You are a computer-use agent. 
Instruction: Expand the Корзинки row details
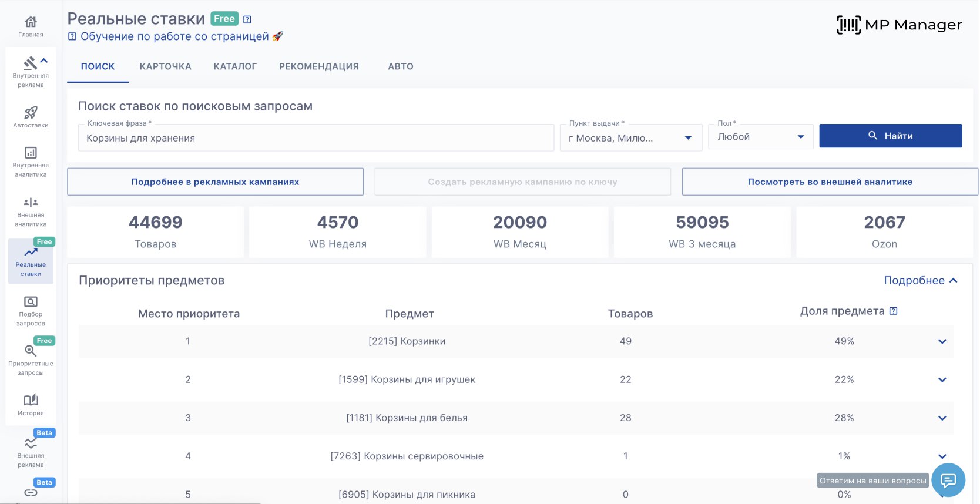pyautogui.click(x=942, y=341)
